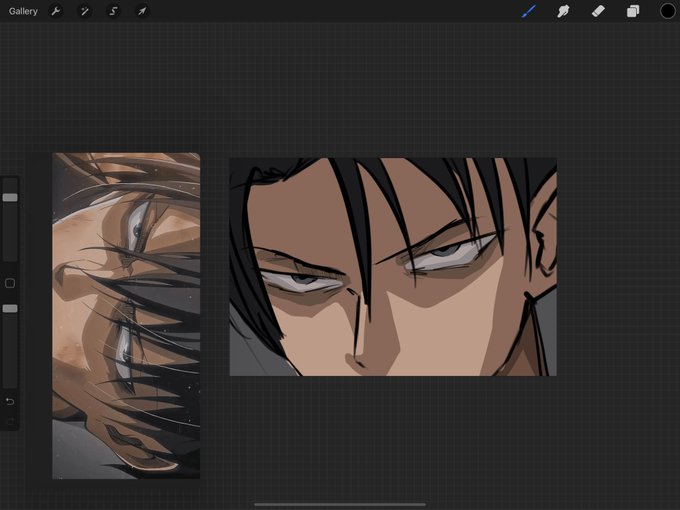
Task: Undo the last stroke
Action: pyautogui.click(x=10, y=402)
